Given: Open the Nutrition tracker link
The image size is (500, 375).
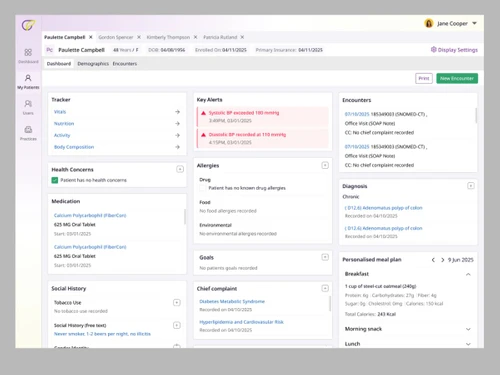Looking at the screenshot, I should point(64,123).
